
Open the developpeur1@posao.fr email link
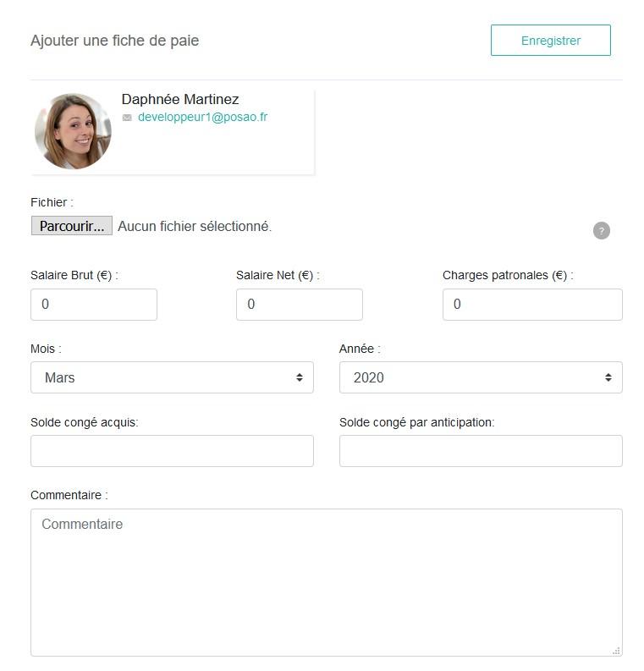click(x=202, y=117)
